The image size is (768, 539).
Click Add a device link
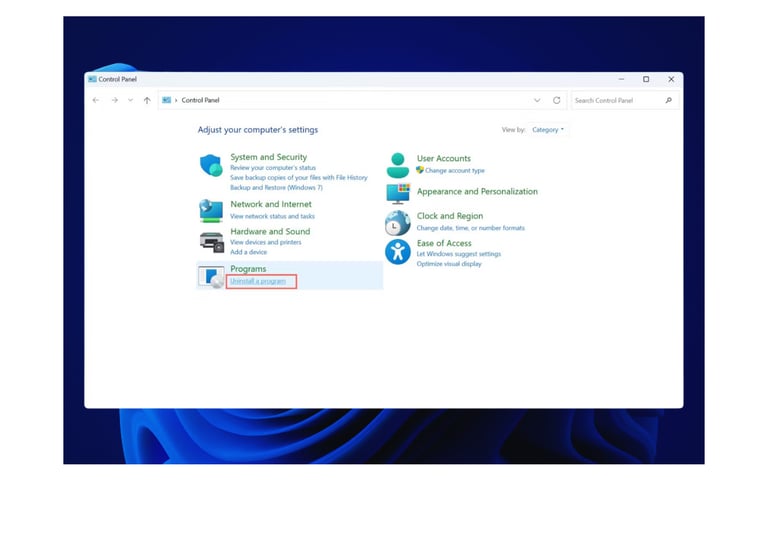pyautogui.click(x=248, y=252)
